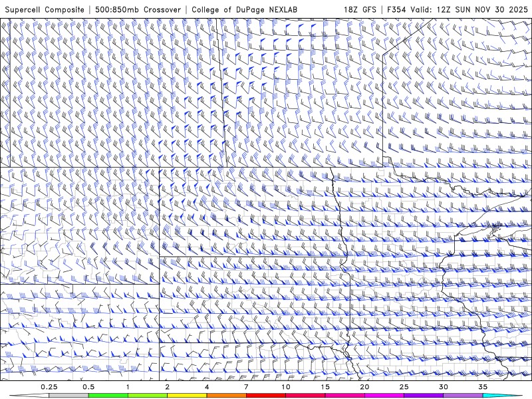Select the red 7–10 color bar segment

tap(266, 396)
